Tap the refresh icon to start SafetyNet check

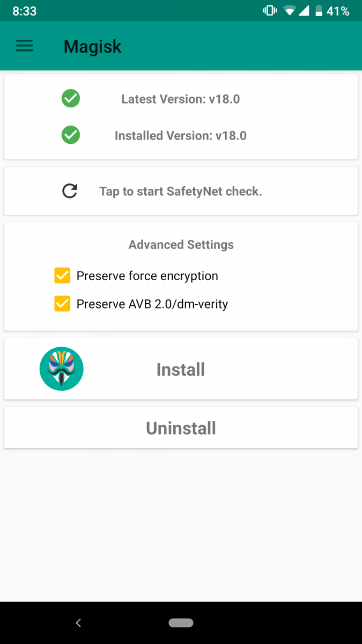point(69,191)
